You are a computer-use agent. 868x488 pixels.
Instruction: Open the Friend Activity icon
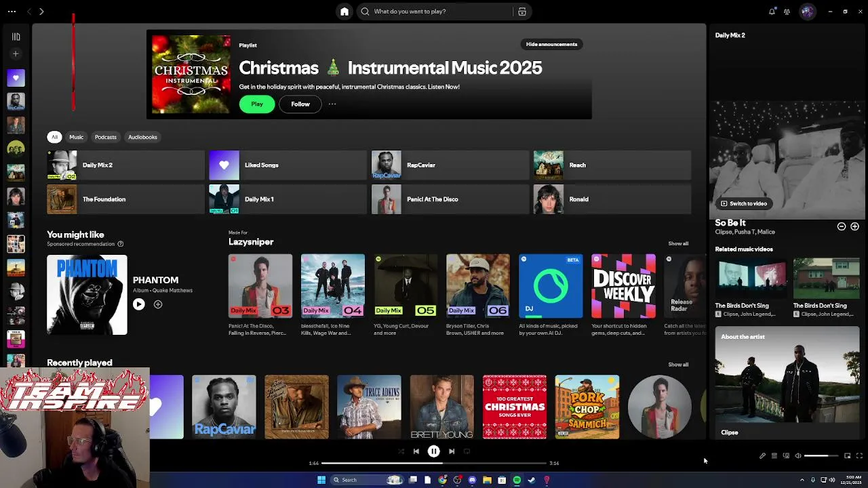click(x=787, y=12)
